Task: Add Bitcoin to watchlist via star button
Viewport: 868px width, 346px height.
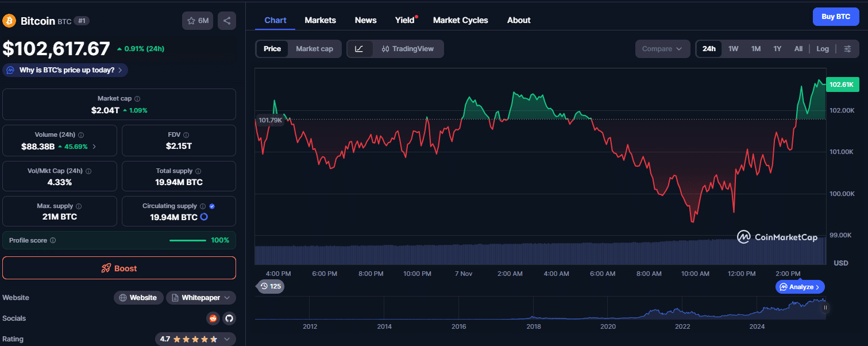Action: [198, 21]
